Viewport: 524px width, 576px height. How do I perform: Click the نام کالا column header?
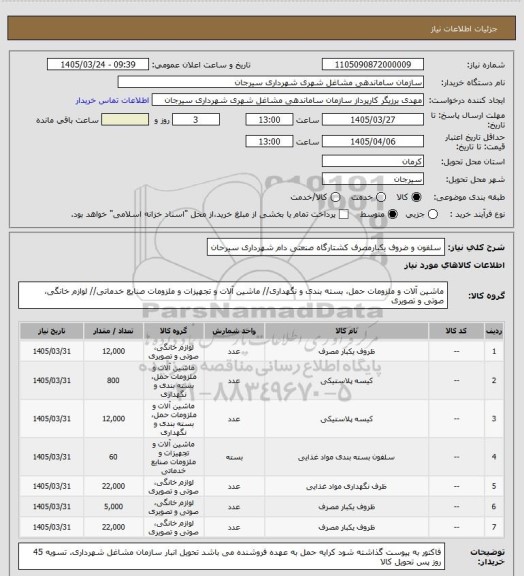pos(346,331)
